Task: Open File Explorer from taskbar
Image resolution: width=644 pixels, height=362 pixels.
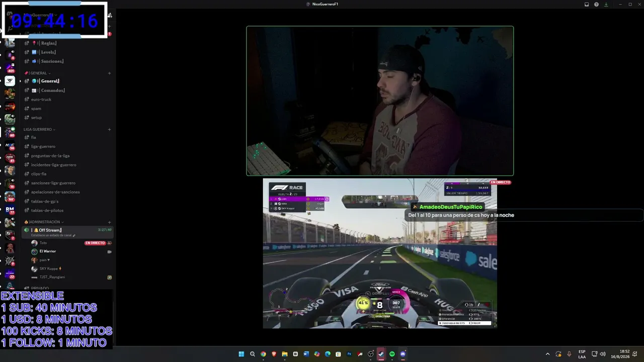Action: [x=285, y=354]
